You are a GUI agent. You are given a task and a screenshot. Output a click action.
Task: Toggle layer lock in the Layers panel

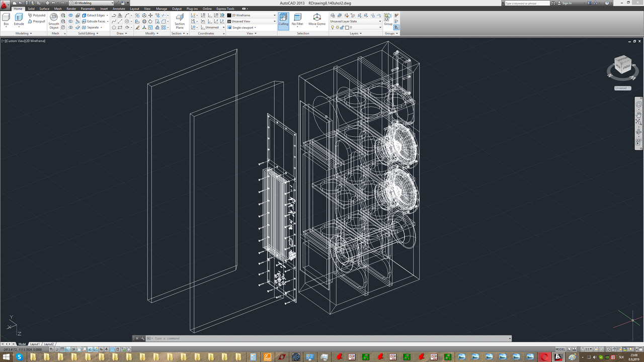coord(343,28)
